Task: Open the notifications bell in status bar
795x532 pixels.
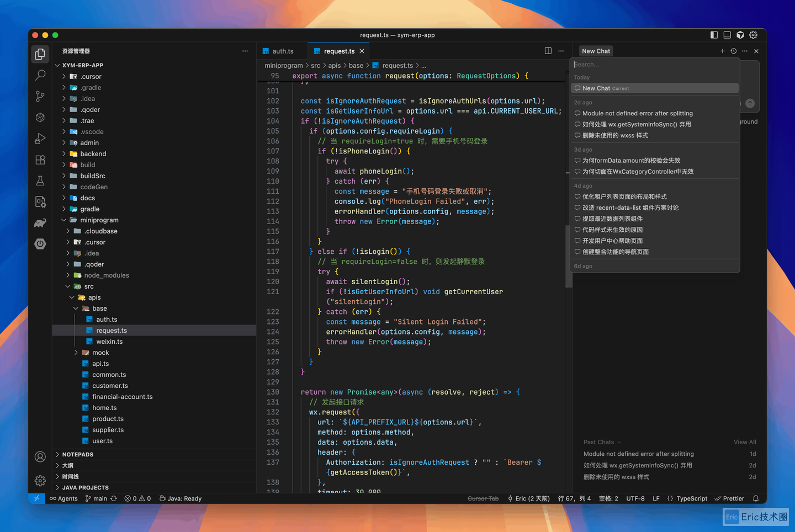Action: point(756,498)
